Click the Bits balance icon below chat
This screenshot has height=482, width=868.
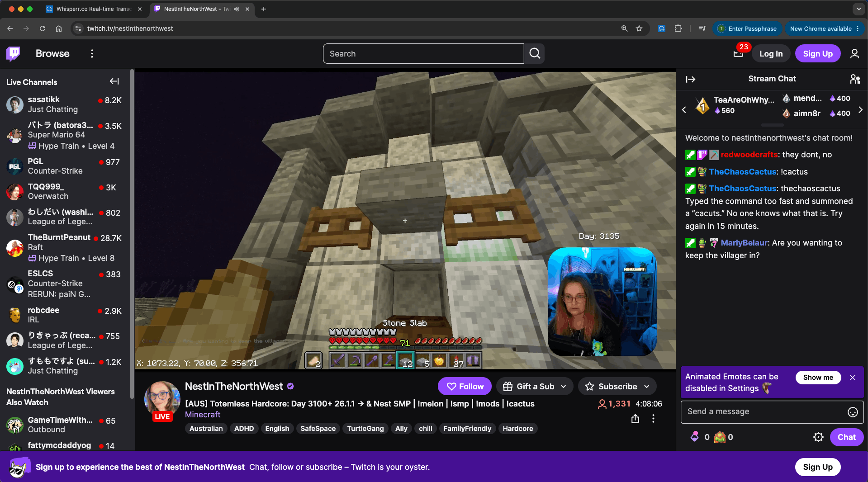point(695,437)
